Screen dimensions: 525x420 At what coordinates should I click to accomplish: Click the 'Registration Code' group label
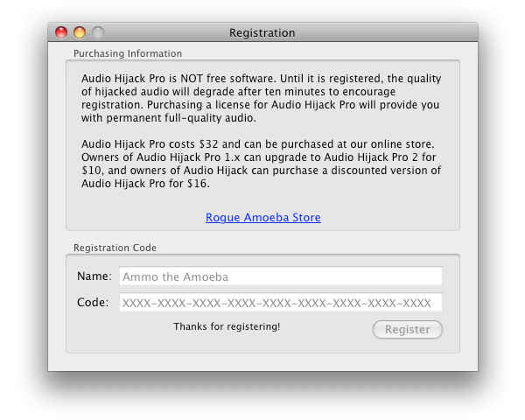pos(115,248)
